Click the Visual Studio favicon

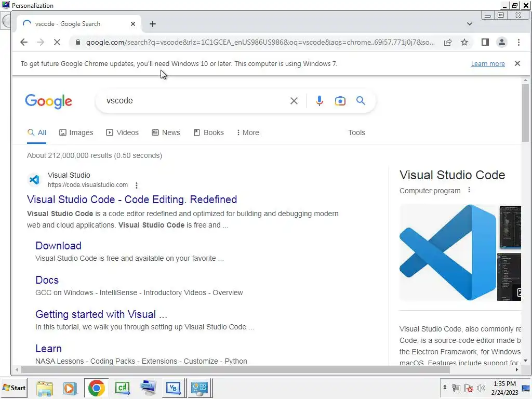click(34, 179)
